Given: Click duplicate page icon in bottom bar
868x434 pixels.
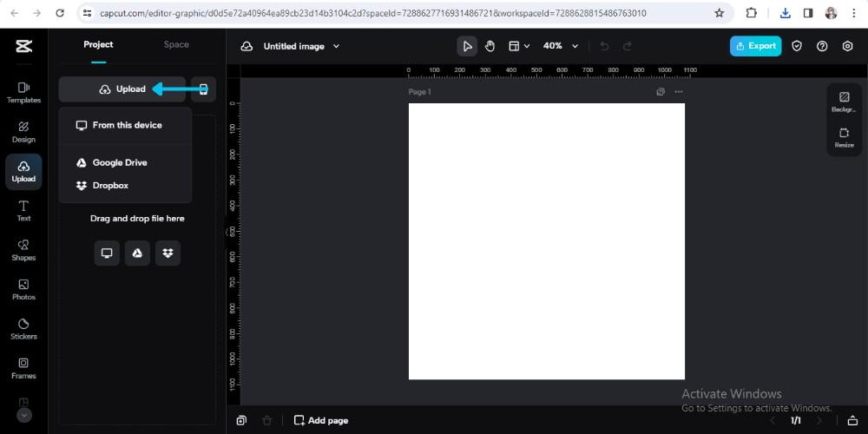Looking at the screenshot, I should [x=241, y=421].
